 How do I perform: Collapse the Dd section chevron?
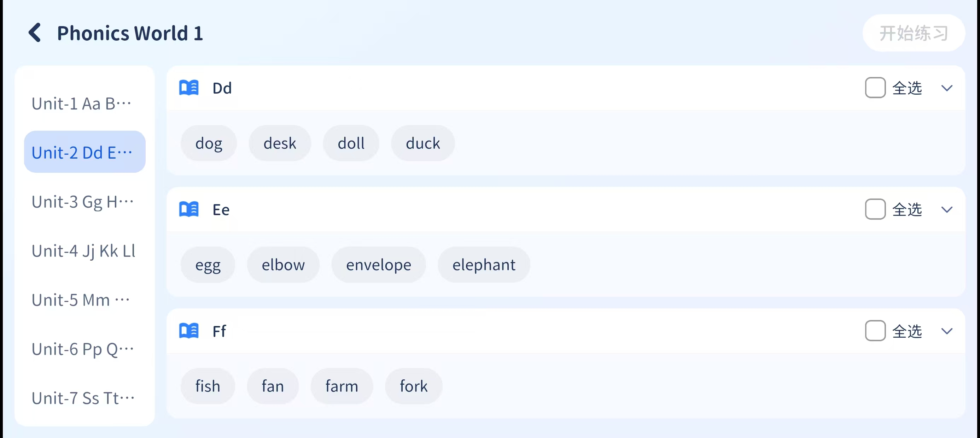pos(946,88)
